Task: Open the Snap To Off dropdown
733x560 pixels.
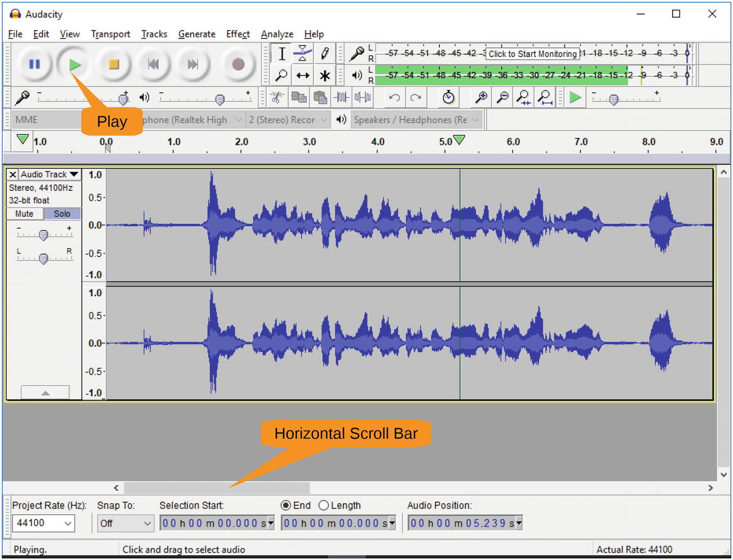Action: pos(126,524)
